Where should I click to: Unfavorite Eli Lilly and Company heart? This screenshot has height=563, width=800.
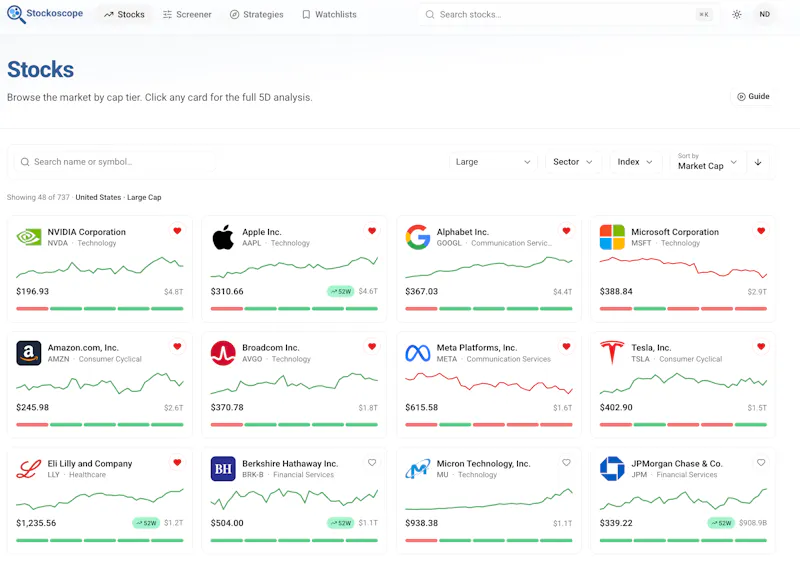[177, 462]
